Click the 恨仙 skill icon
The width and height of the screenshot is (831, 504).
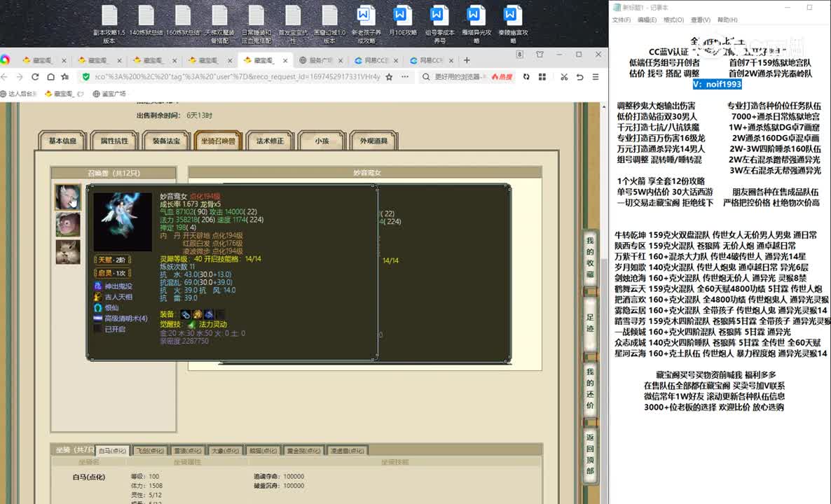(97, 307)
